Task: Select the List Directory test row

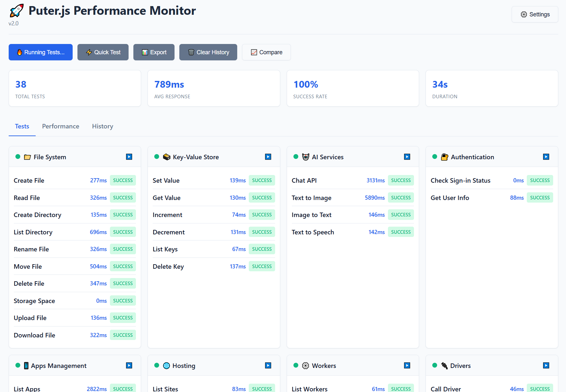Action: 75,232
